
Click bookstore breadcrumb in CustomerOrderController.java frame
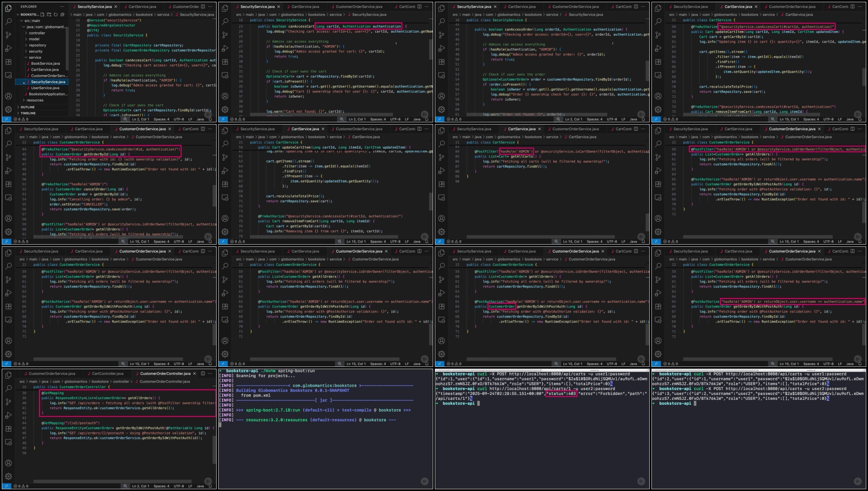(x=100, y=381)
